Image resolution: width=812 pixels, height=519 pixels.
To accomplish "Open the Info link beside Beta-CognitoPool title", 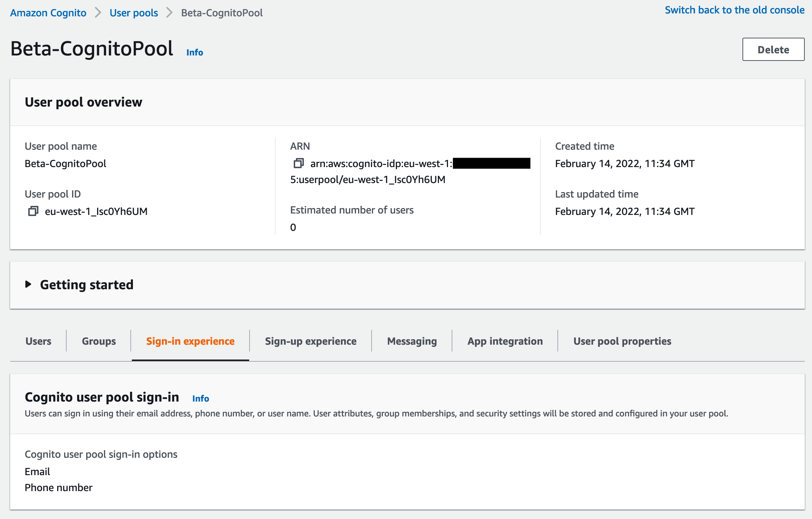I will click(194, 52).
